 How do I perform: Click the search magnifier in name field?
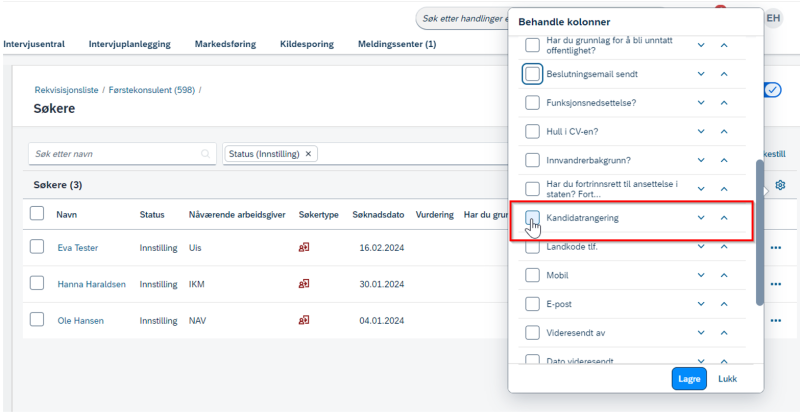206,154
